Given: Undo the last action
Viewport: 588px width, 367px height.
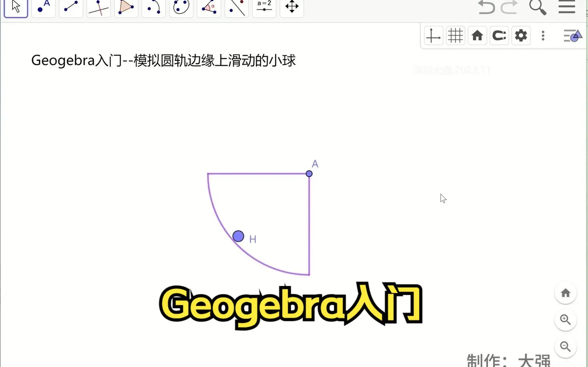Looking at the screenshot, I should coord(486,7).
